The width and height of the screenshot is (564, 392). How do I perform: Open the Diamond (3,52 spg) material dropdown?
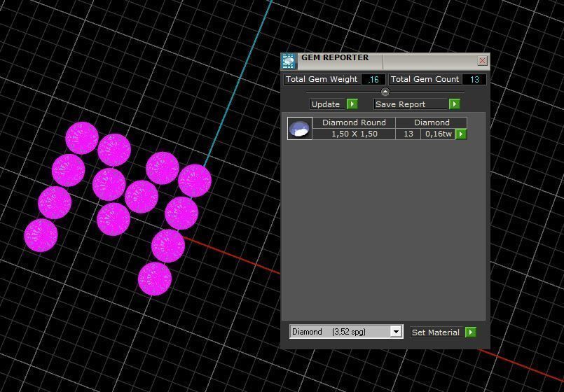396,332
